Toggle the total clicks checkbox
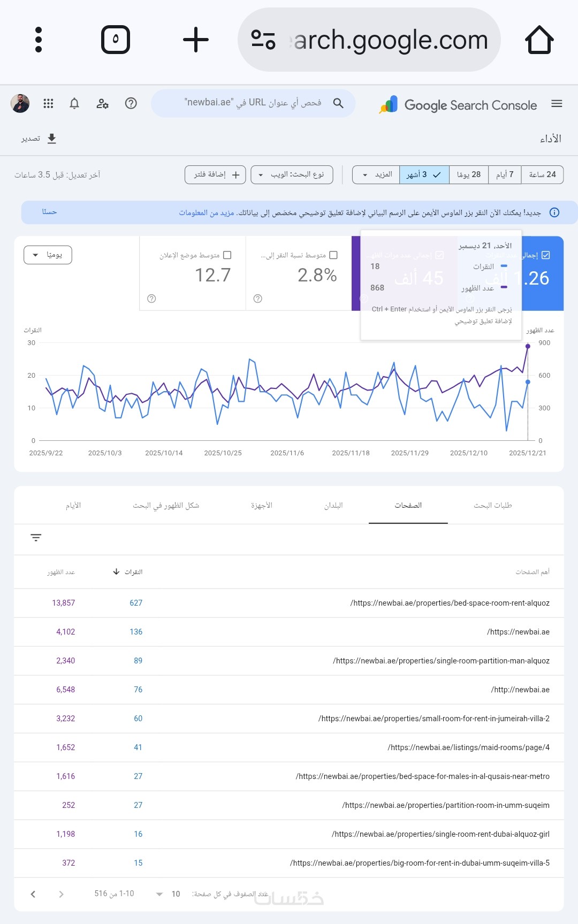Viewport: 578px width, 924px height. pyautogui.click(x=545, y=255)
